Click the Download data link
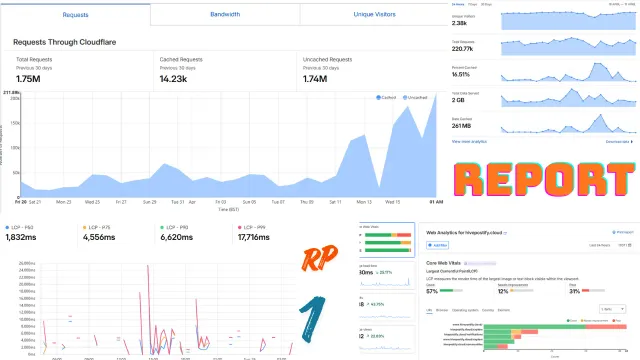Screen dimensions: 640x360 pos(617,142)
